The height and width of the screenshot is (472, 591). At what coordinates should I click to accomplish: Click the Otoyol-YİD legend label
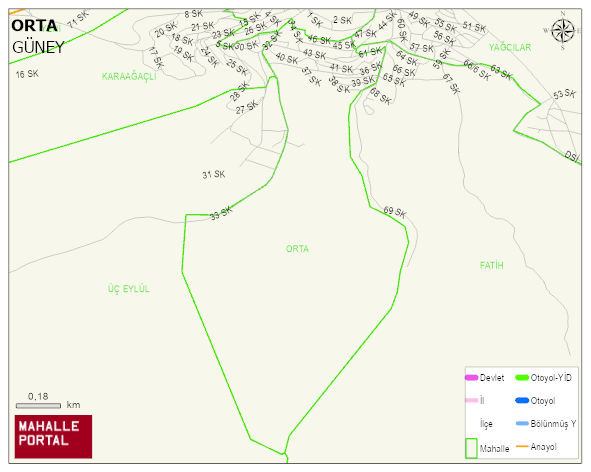point(551,377)
